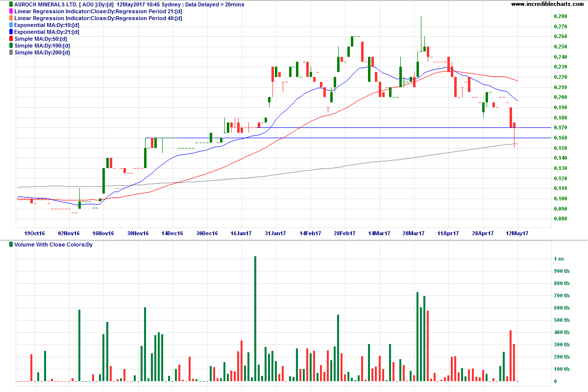Click the 100 th volume axis label
Viewport: 588px width, 392px height.
click(562, 369)
